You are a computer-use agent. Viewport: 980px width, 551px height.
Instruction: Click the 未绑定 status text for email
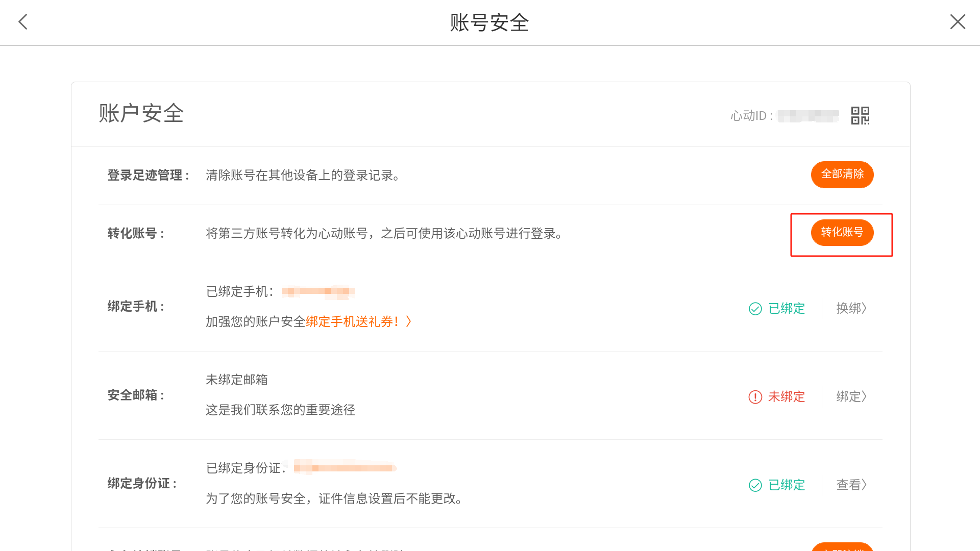[x=787, y=397]
